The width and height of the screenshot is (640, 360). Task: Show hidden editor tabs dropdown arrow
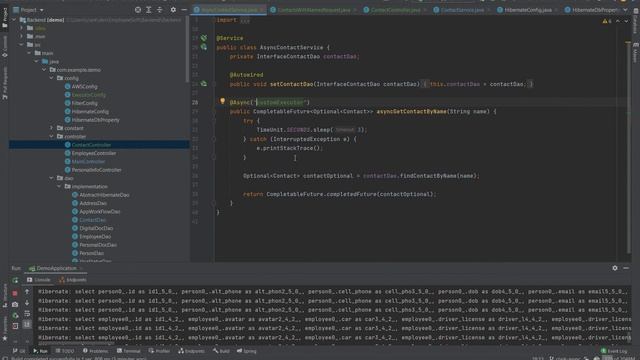pyautogui.click(x=625, y=10)
